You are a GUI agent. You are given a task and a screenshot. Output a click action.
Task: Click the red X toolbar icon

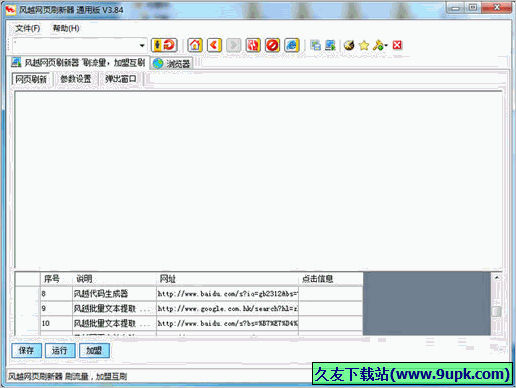397,45
